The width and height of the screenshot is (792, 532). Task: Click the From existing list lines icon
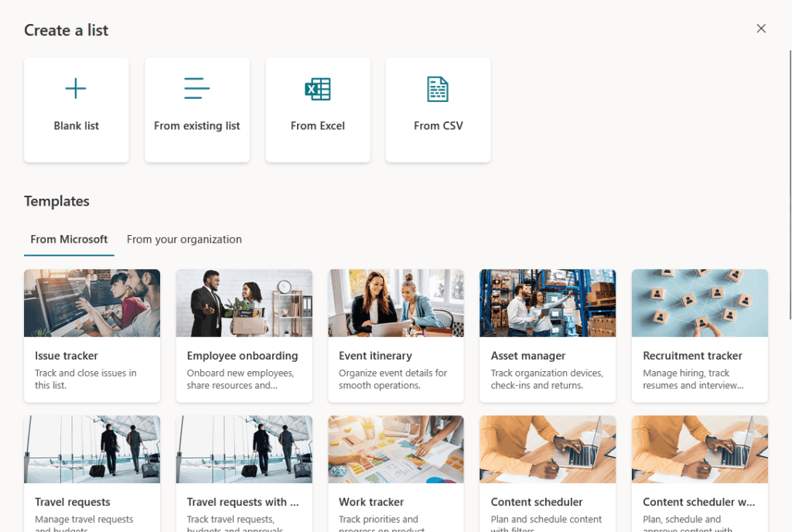point(197,88)
